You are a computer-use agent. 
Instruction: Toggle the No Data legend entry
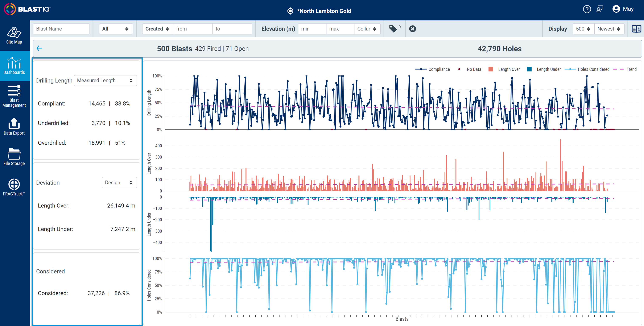(x=470, y=69)
